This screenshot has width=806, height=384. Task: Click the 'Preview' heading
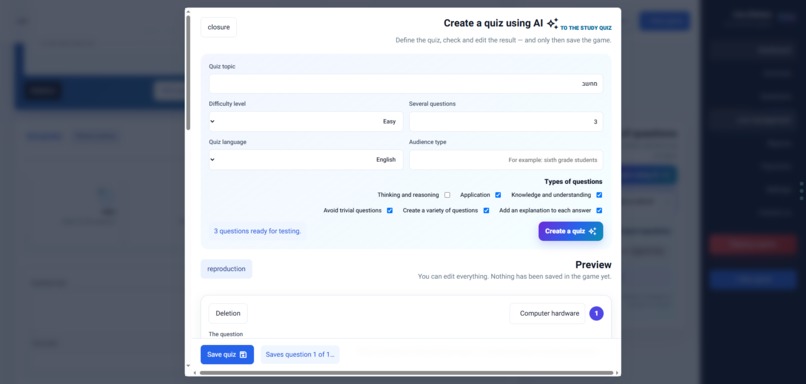coord(593,265)
